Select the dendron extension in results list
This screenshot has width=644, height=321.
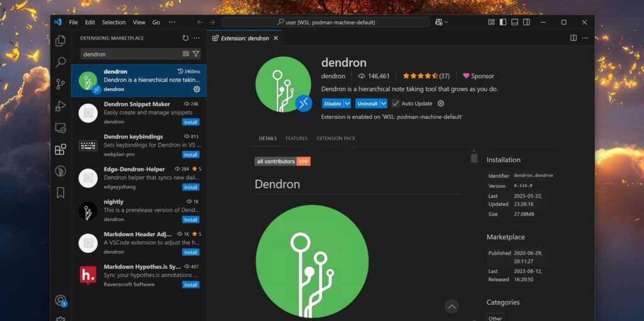139,81
